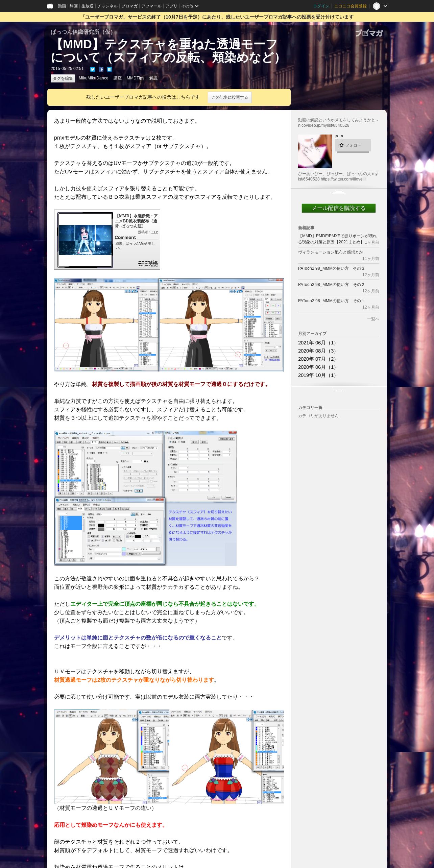Go to 静画 in the top navigation
Viewport: 434px width, 868px height.
click(x=73, y=6)
